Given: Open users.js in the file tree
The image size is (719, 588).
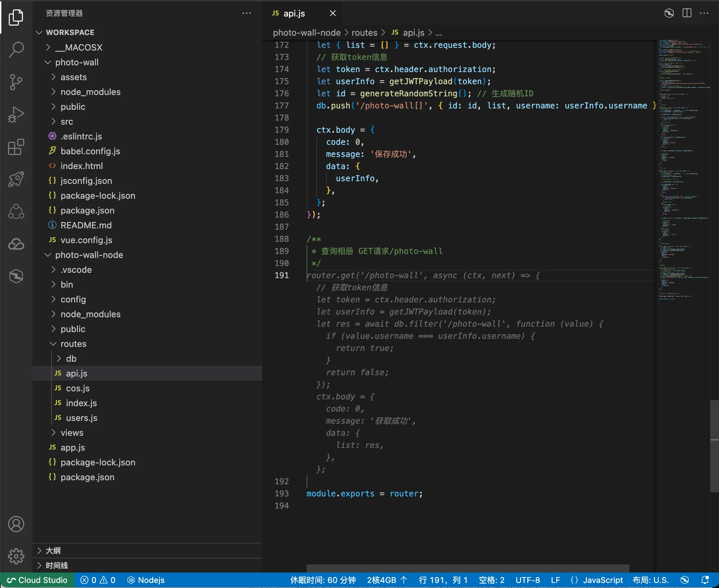Looking at the screenshot, I should pyautogui.click(x=81, y=418).
